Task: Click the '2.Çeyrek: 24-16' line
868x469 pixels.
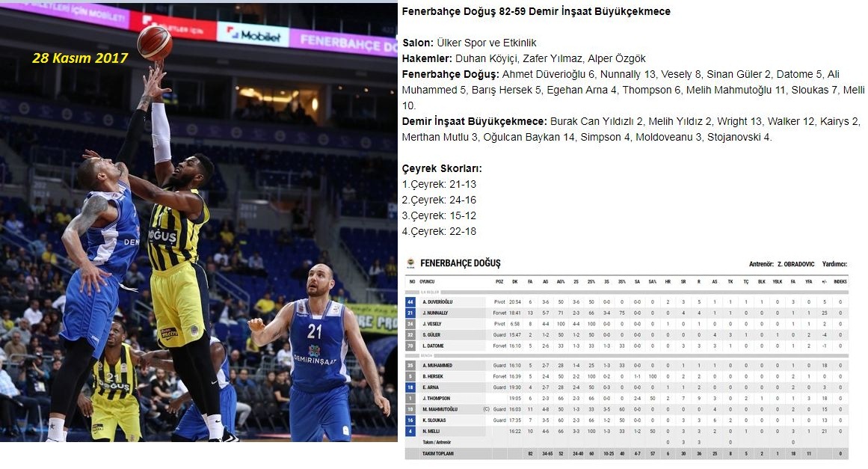Action: 439,200
